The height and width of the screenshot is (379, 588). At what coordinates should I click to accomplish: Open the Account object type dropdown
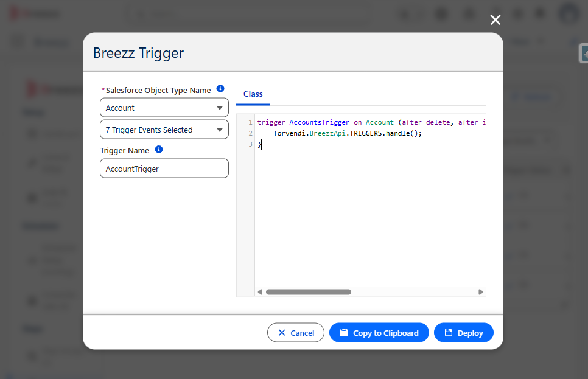coord(164,108)
